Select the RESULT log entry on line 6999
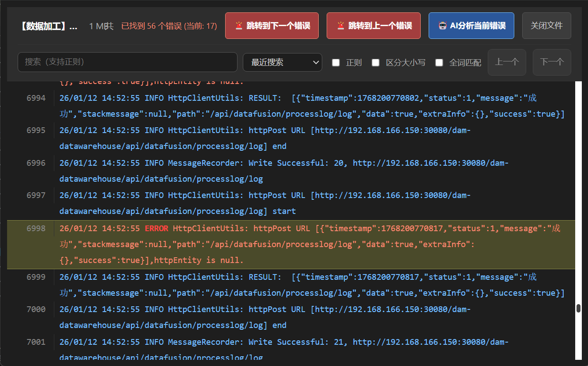This screenshot has height=366, width=588. tap(309, 285)
